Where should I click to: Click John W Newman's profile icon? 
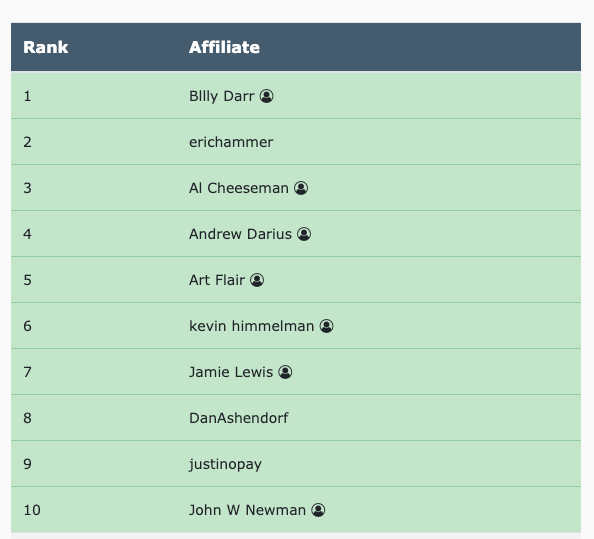click(318, 510)
